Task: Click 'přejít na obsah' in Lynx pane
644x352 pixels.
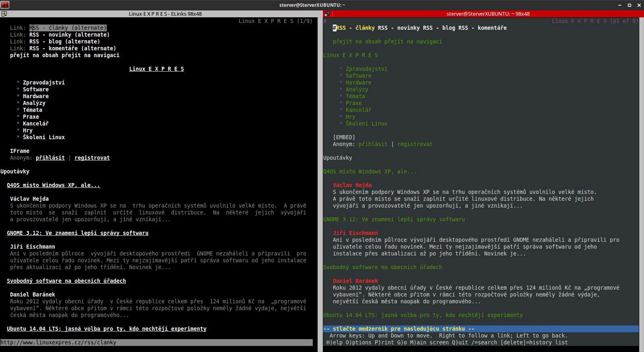Action: point(357,41)
